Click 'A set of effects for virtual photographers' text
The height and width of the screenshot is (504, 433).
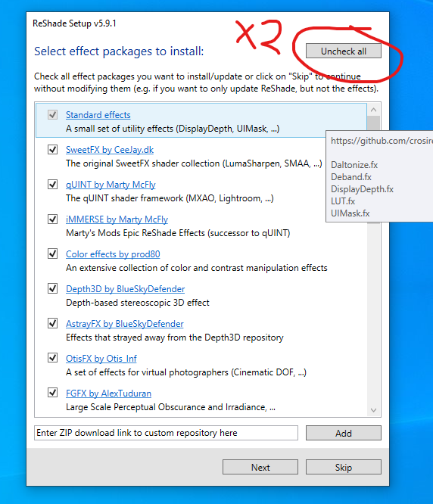coord(186,372)
